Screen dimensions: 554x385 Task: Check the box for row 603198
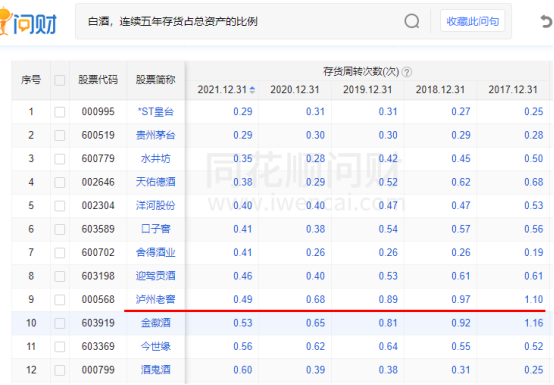[x=60, y=276]
